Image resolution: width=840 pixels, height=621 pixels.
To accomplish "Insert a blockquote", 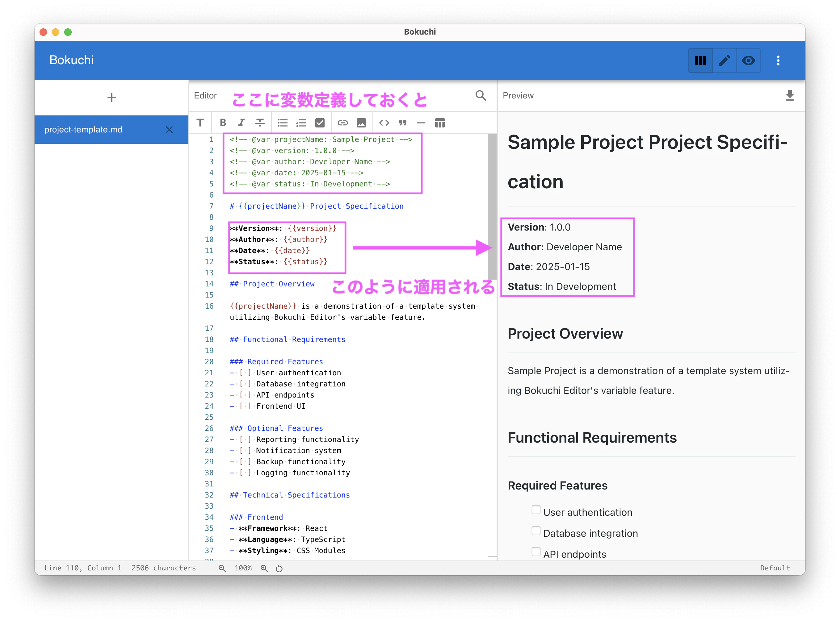I will point(402,123).
